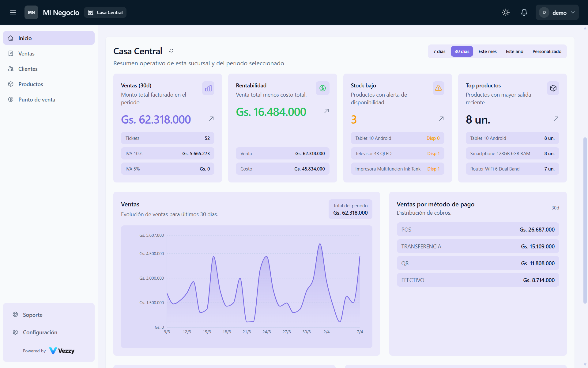
Task: Click the QR payment method row
Action: pyautogui.click(x=478, y=263)
